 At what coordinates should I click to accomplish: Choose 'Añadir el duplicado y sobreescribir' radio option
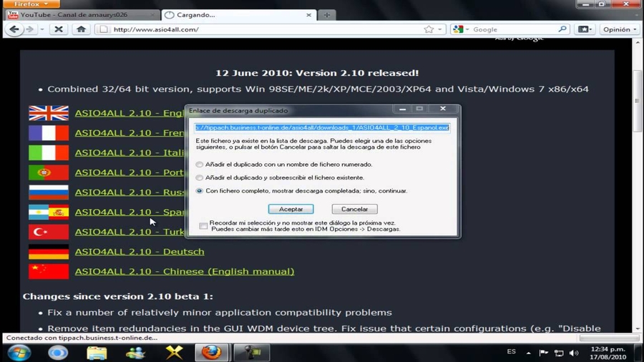coord(200,177)
